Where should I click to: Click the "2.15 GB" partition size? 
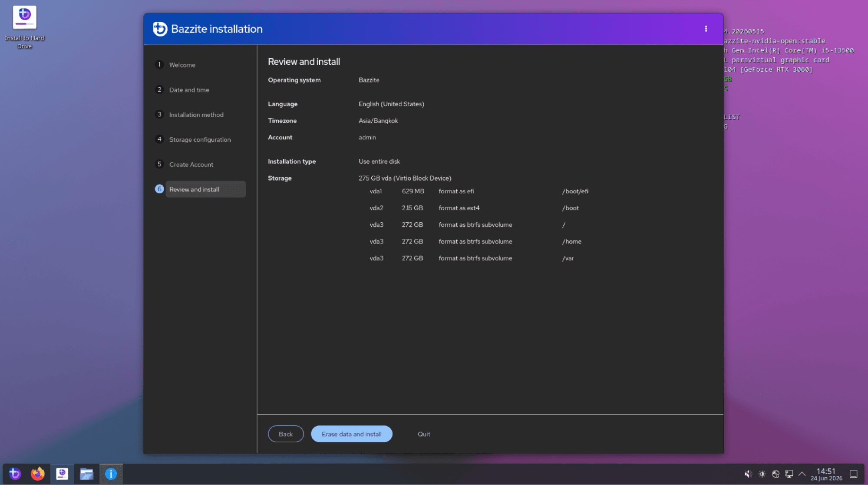(x=412, y=208)
